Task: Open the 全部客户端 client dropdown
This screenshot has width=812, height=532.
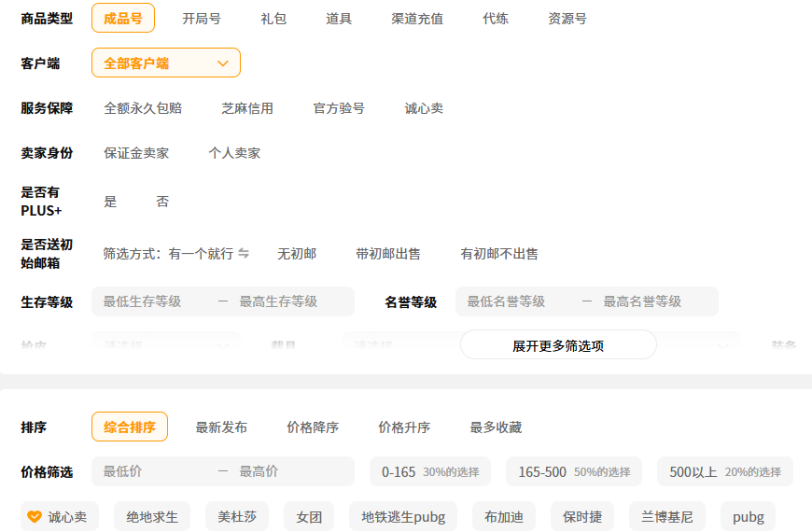Action: pyautogui.click(x=166, y=63)
